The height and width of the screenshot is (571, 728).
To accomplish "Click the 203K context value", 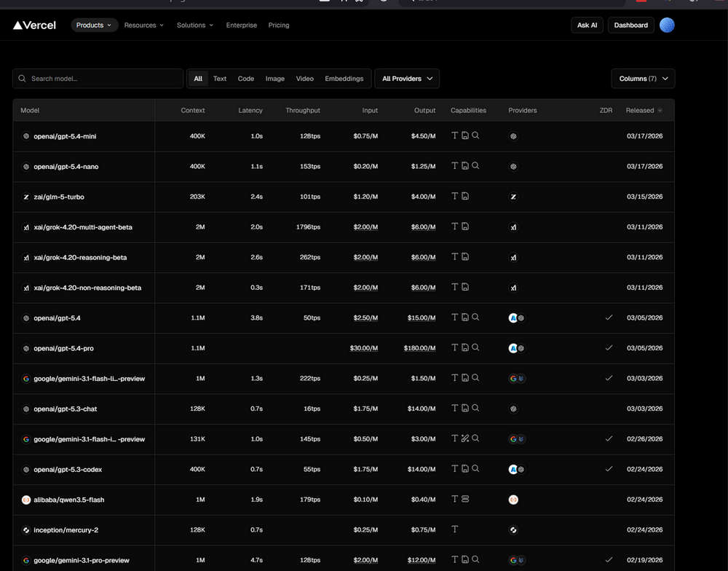I will point(197,197).
